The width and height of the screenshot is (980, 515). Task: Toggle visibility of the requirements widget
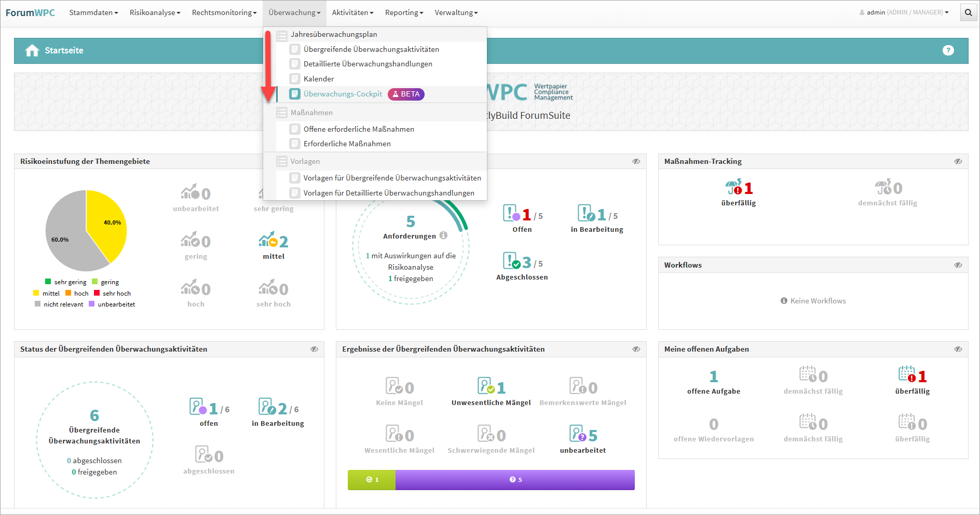pyautogui.click(x=636, y=161)
